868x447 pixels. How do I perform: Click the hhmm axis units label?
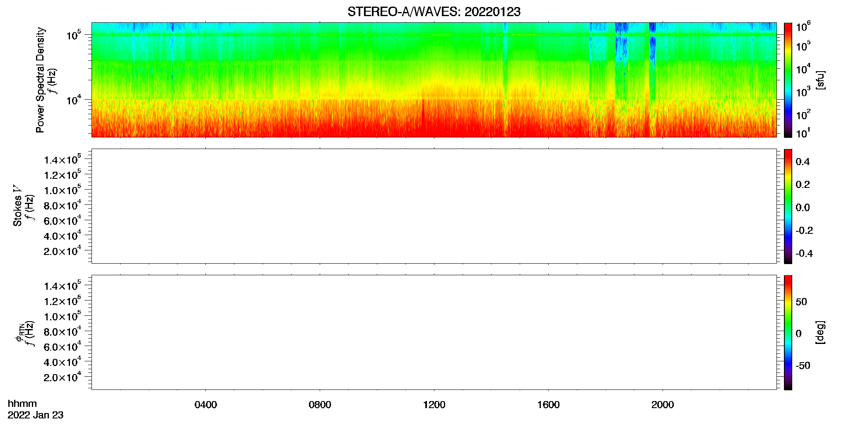pos(22,404)
